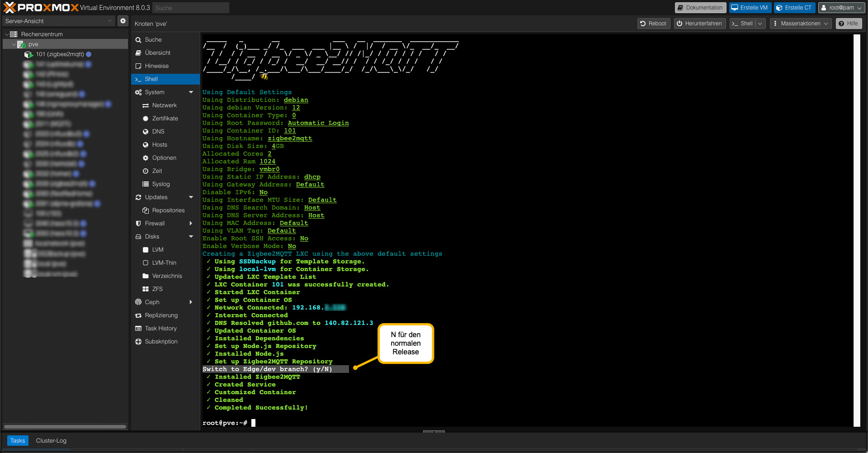Open the root@pam user menu
This screenshot has width=868, height=453.
[840, 7]
